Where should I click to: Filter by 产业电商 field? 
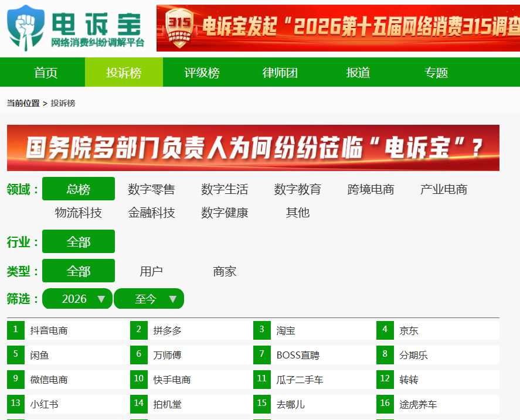pyautogui.click(x=444, y=189)
